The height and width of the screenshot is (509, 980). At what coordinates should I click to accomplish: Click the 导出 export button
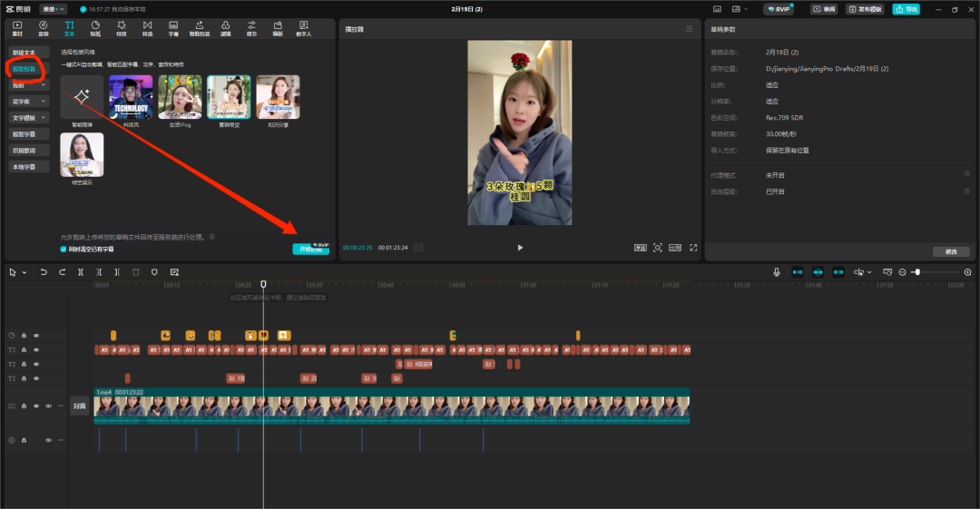[906, 9]
